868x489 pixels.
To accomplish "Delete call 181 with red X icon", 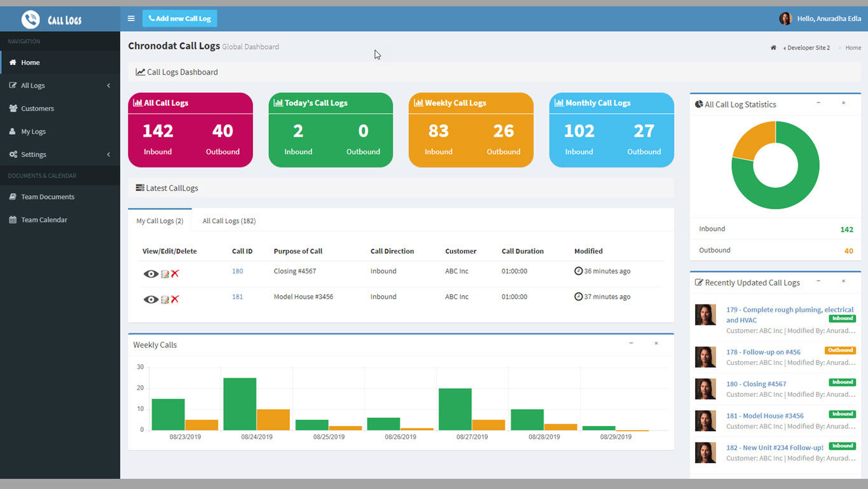I will [175, 299].
